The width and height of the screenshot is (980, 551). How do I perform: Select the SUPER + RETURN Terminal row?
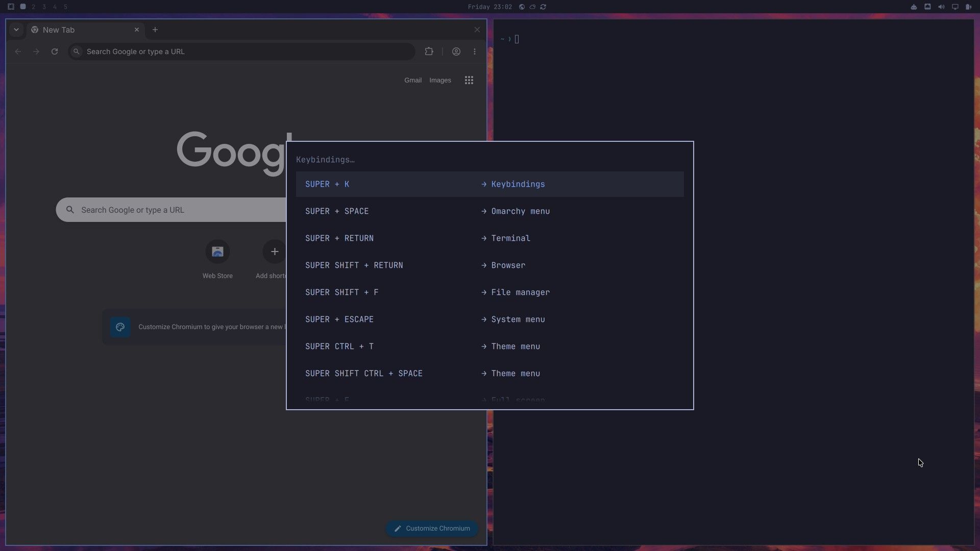pos(489,238)
